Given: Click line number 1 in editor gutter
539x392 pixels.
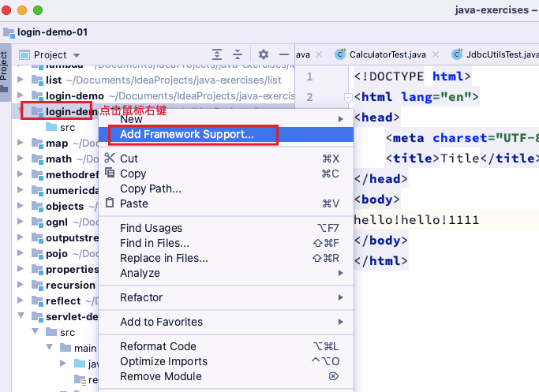Looking at the screenshot, I should click(309, 77).
